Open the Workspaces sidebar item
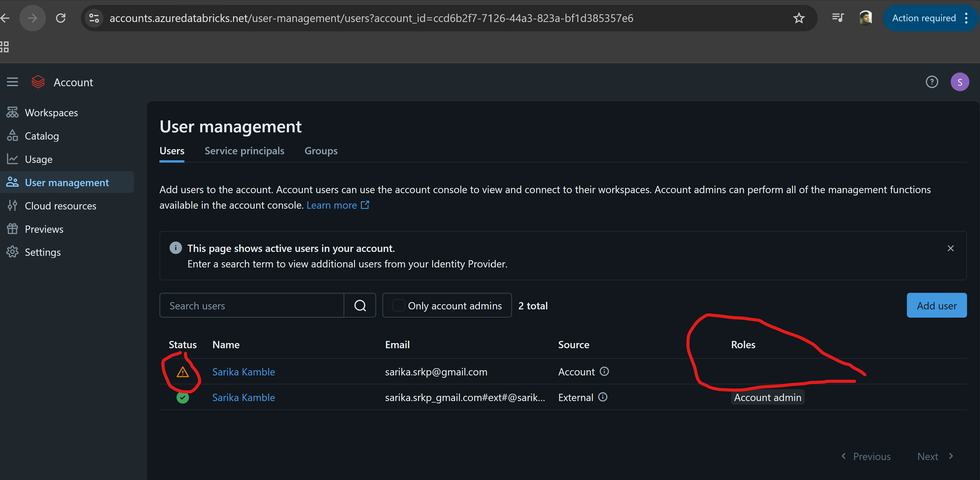 coord(51,113)
